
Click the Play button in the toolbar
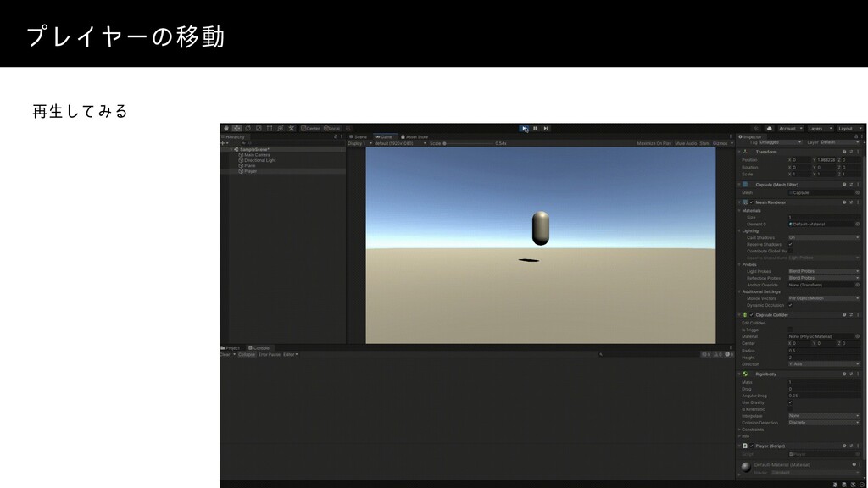tap(525, 128)
